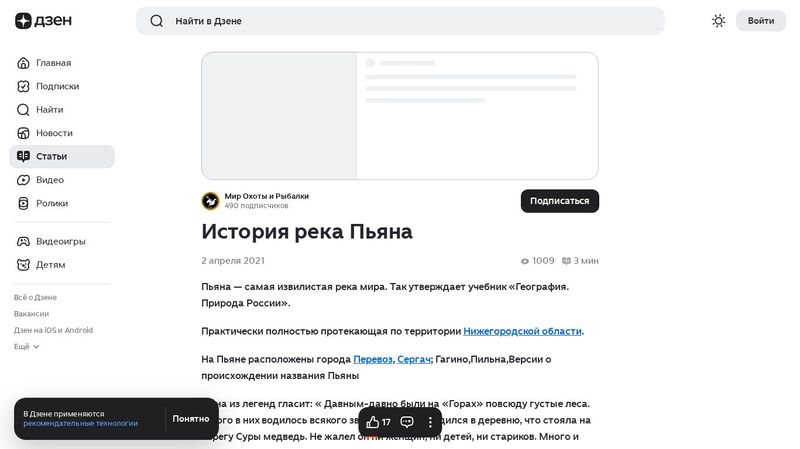The image size is (800, 449).
Task: Click the Детям sidebar icon
Action: coord(24,265)
